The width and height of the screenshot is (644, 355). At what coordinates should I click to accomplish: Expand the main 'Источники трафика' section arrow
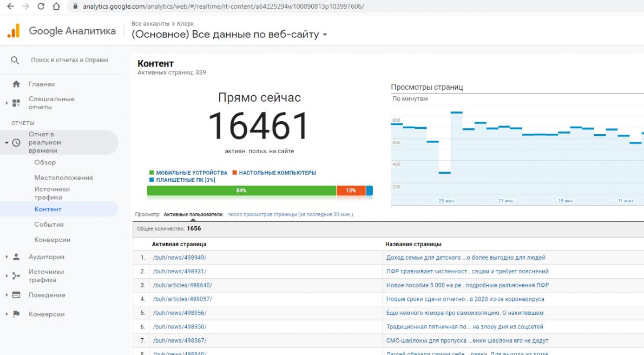point(6,275)
